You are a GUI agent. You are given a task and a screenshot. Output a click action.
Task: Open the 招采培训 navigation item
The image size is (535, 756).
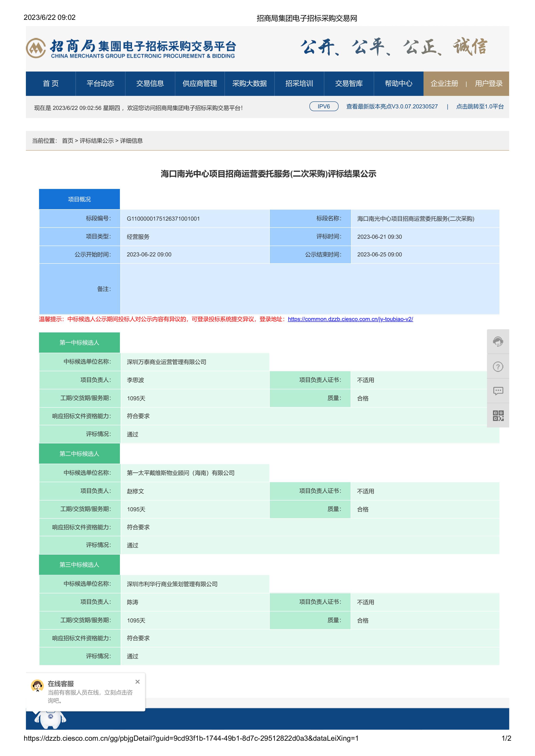(x=299, y=84)
